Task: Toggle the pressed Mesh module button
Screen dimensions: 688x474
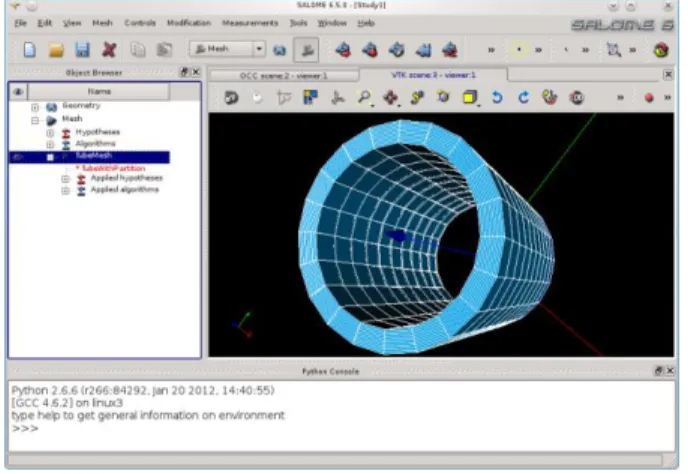Action: coord(306,50)
